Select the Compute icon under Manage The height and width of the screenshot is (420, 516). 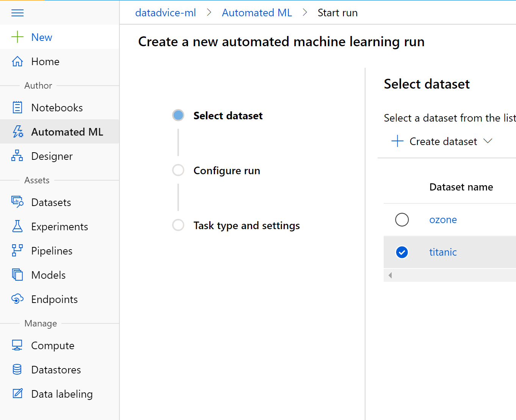(x=17, y=345)
